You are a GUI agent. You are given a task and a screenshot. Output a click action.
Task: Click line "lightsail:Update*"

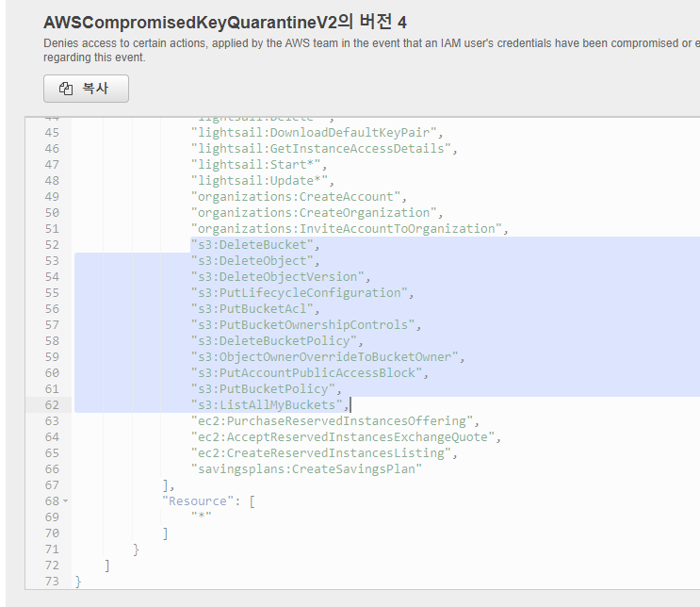(263, 181)
